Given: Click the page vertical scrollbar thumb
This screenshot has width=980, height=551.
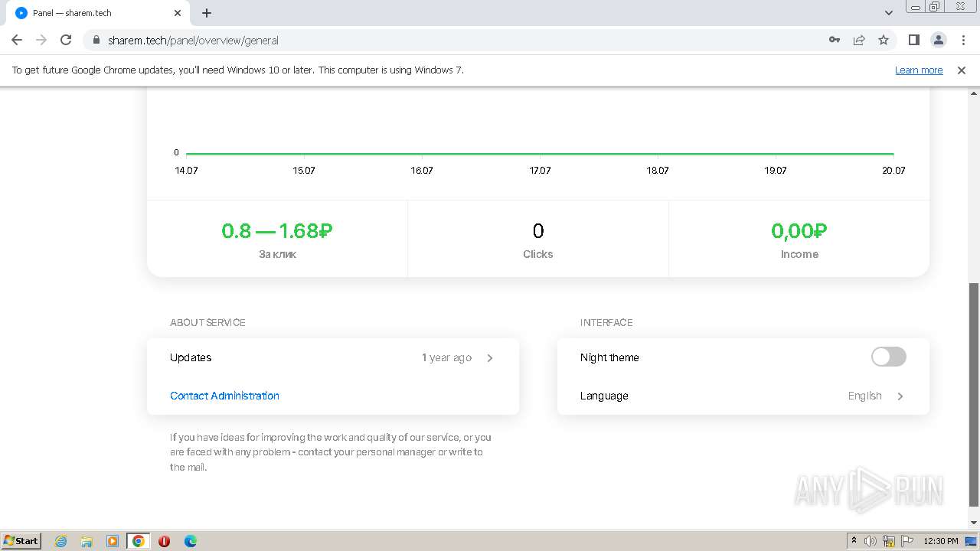Looking at the screenshot, I should pyautogui.click(x=973, y=394).
